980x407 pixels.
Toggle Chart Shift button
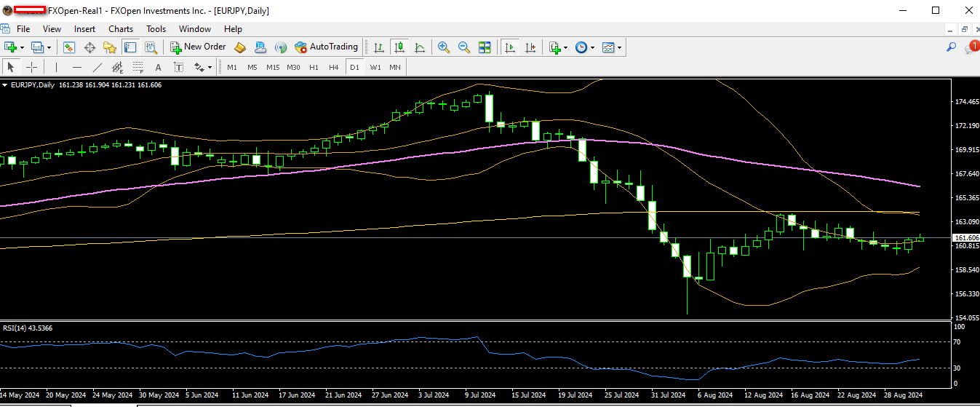pos(530,47)
